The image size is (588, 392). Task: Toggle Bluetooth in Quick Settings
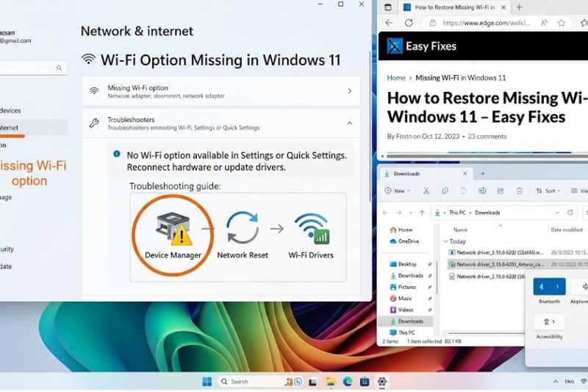coord(542,286)
